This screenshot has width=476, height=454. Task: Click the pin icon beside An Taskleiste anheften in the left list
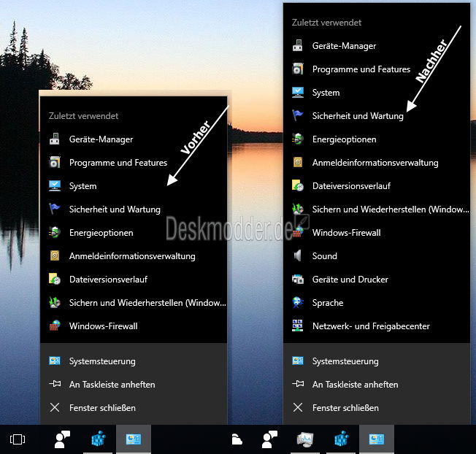pyautogui.click(x=55, y=385)
